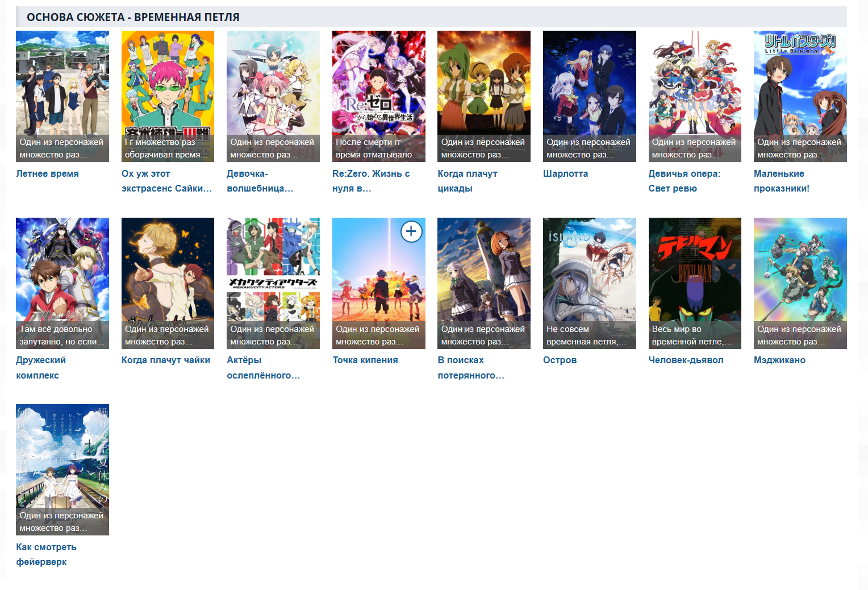This screenshot has width=868, height=590.
Task: Select the Saiki pink-haired character poster
Action: pos(168,96)
